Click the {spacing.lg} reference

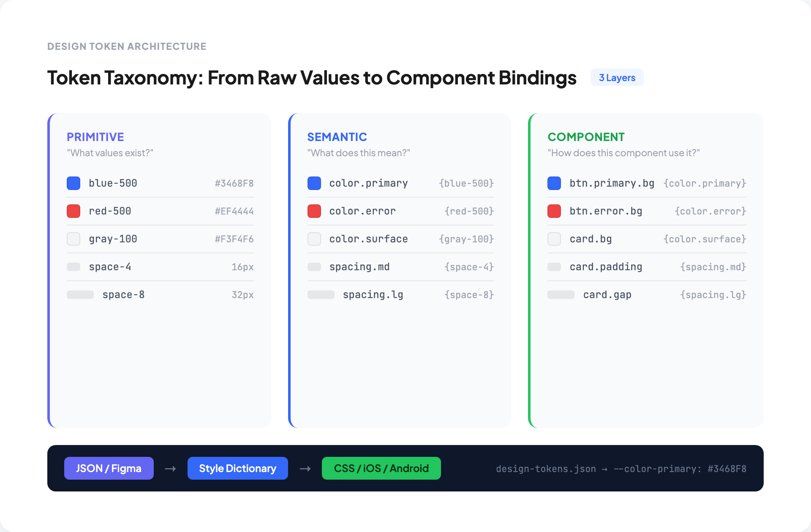click(713, 295)
